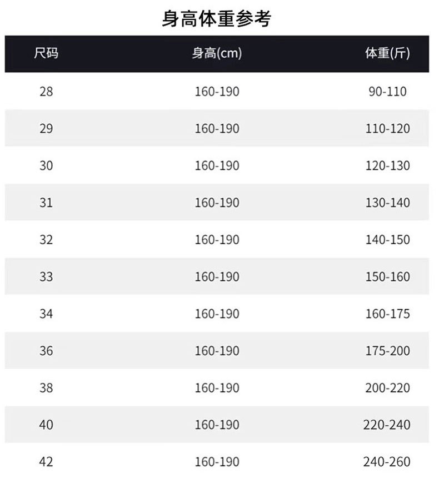Image resolution: width=439 pixels, height=504 pixels.
Task: Choose size 32 cell
Action: pyautogui.click(x=46, y=240)
